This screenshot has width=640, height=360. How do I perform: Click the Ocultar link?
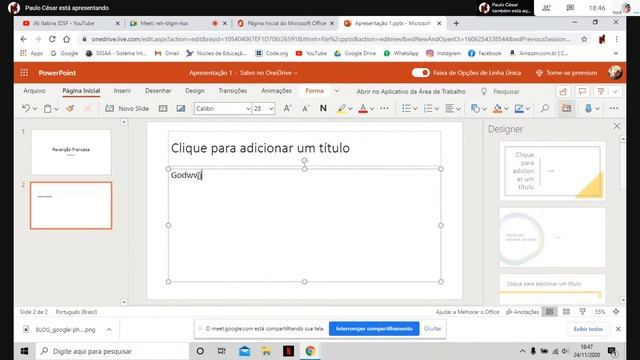[x=432, y=329]
